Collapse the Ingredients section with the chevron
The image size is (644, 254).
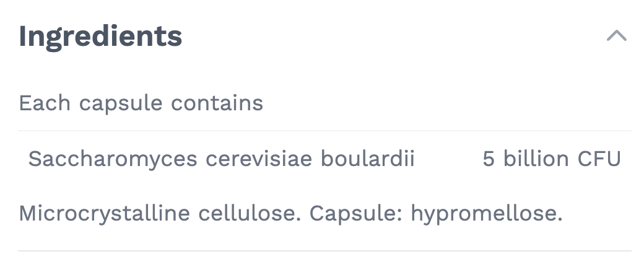[x=616, y=36]
